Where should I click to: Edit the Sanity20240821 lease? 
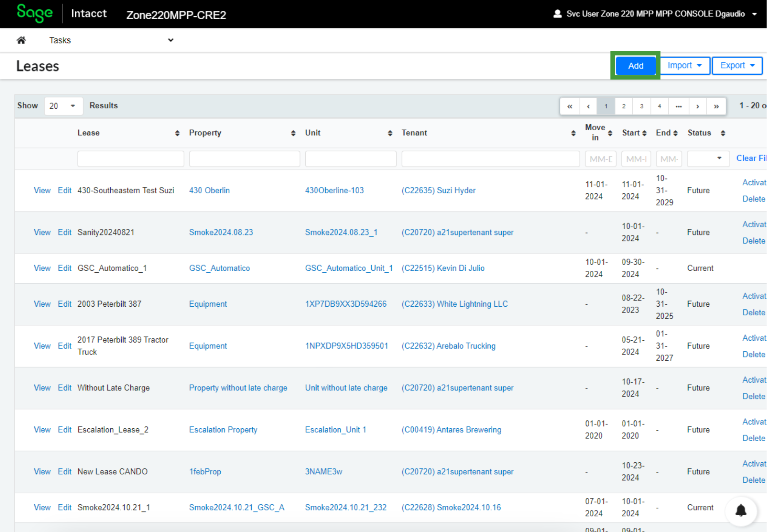(65, 232)
